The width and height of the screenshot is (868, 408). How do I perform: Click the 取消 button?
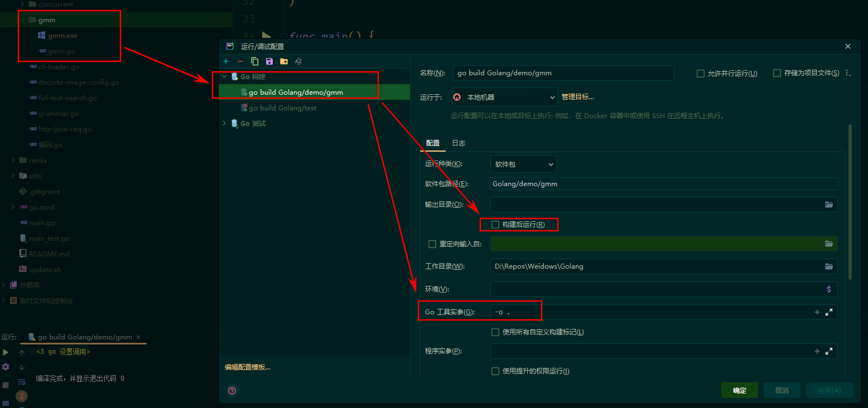point(782,390)
